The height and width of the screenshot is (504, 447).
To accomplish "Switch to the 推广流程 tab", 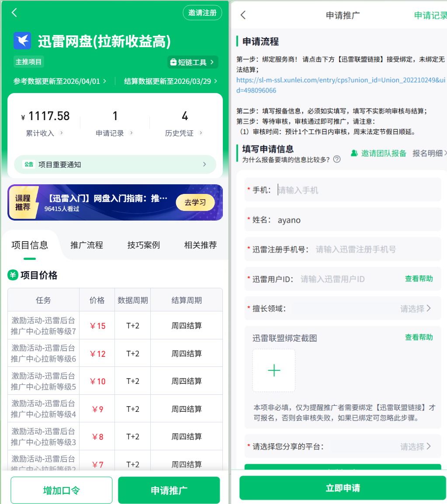I will pyautogui.click(x=87, y=245).
